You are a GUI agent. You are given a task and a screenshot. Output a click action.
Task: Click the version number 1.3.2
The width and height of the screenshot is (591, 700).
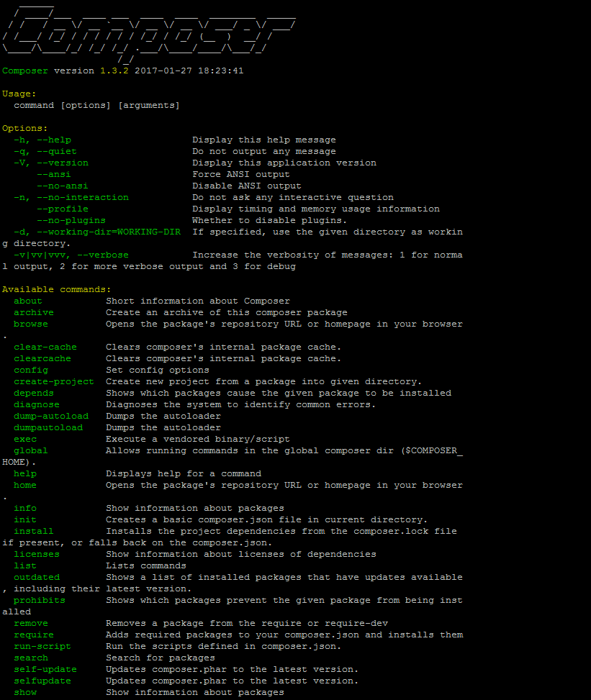pyautogui.click(x=114, y=71)
